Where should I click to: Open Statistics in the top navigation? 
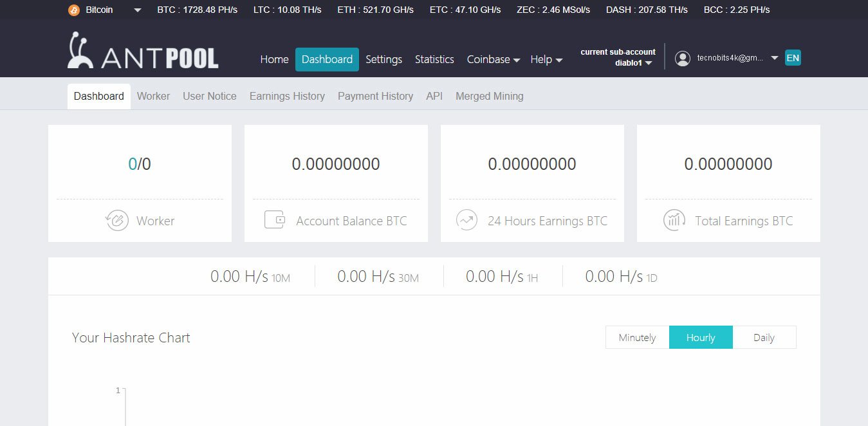[434, 59]
